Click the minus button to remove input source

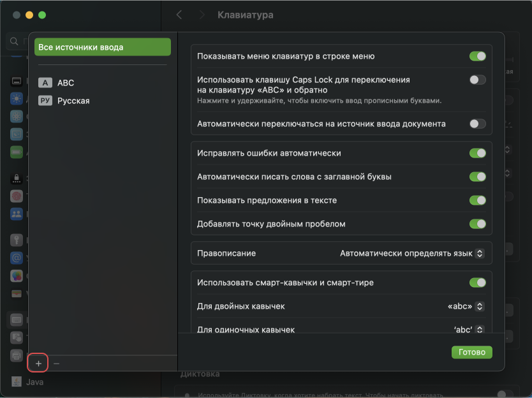click(56, 364)
